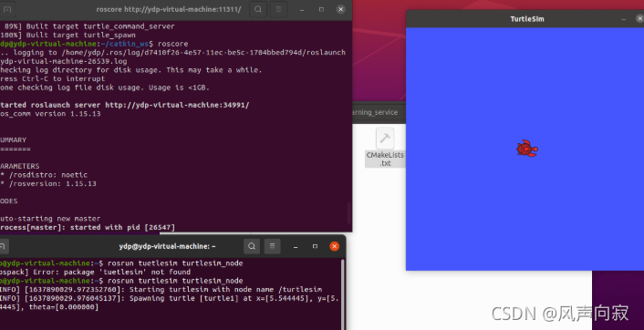Image resolution: width=644 pixels, height=330 pixels.
Task: Select 'Built target turtle_spawn' line
Action: pyautogui.click(x=68, y=36)
